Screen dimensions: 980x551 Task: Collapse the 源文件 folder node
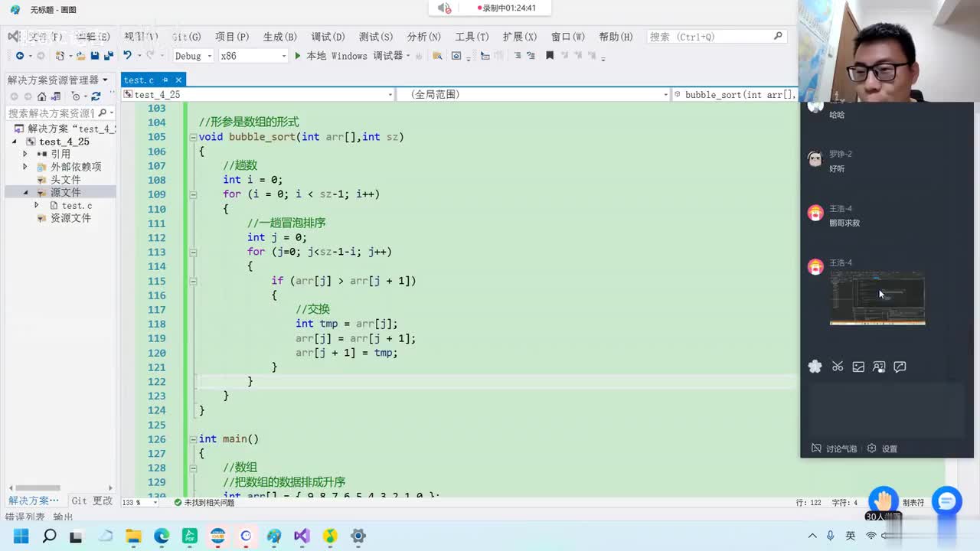[x=25, y=192]
